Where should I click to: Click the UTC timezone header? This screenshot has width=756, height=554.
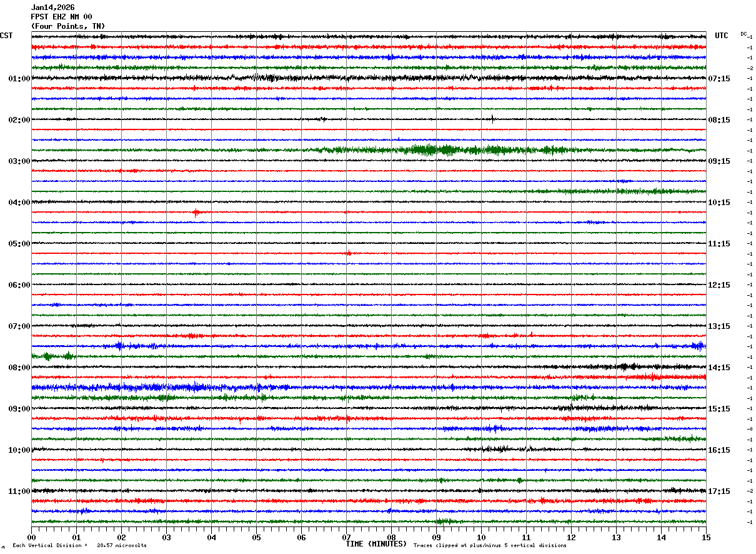pyautogui.click(x=722, y=36)
